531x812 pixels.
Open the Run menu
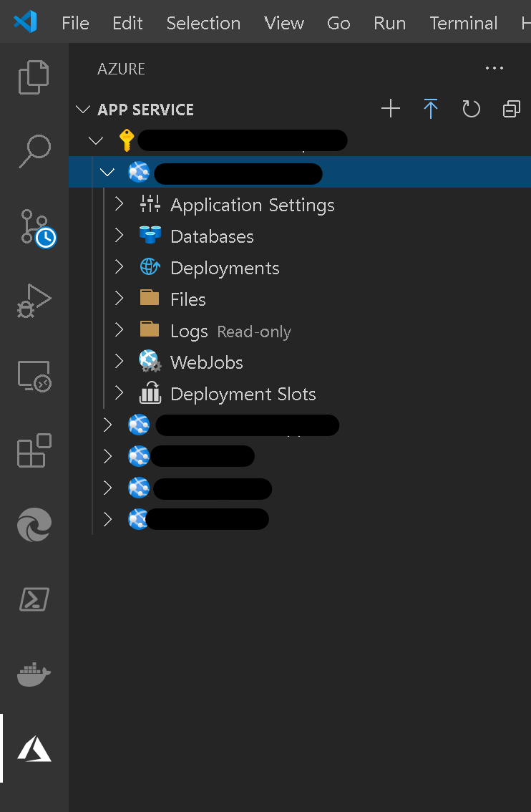(x=390, y=23)
